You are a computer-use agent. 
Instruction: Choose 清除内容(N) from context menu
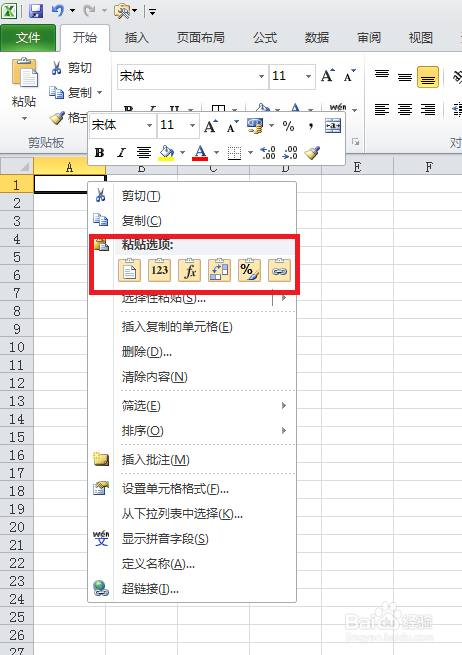(x=192, y=377)
